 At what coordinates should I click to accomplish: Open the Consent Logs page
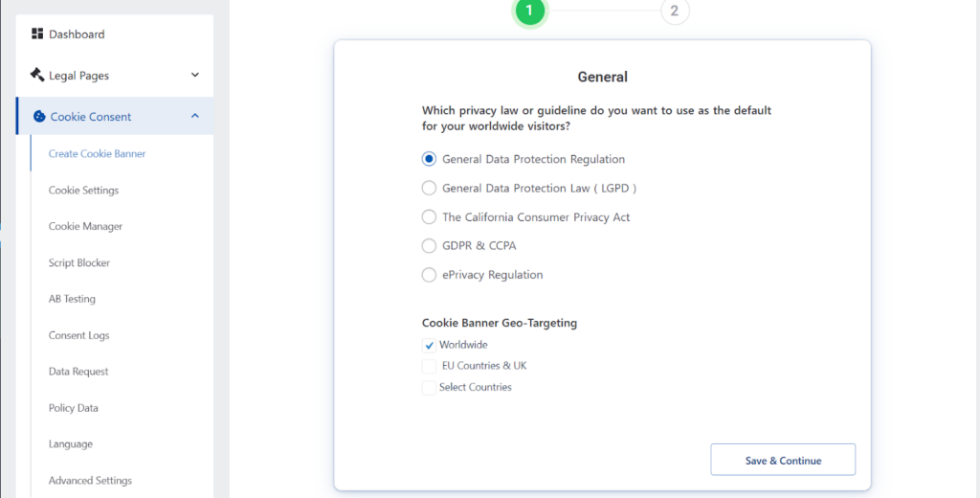click(x=79, y=335)
